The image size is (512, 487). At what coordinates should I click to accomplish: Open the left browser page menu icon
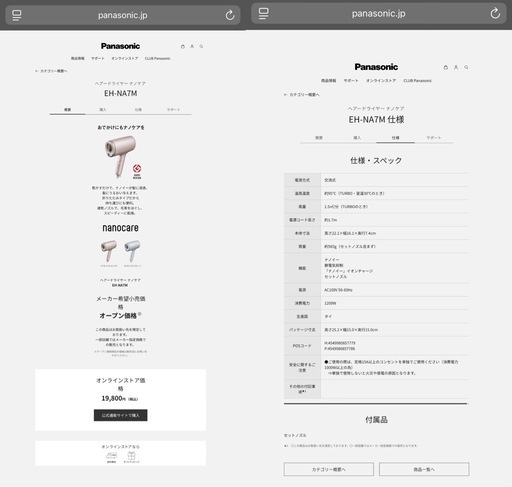(x=17, y=15)
